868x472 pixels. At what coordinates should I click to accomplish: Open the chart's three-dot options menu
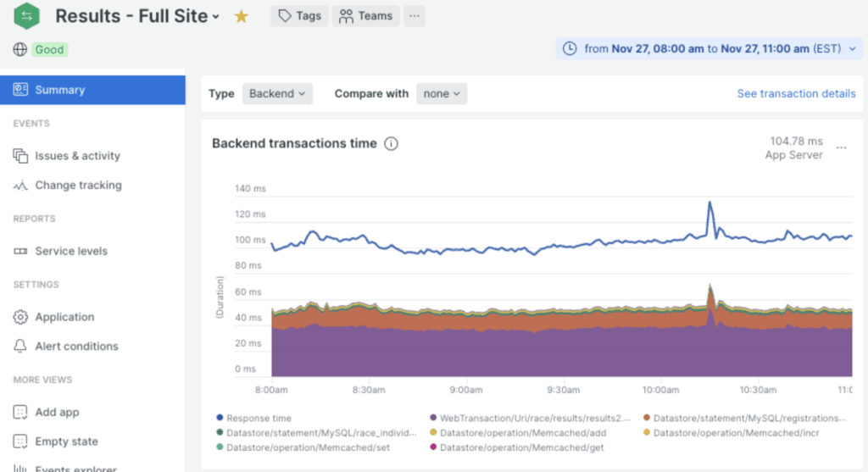point(841,147)
